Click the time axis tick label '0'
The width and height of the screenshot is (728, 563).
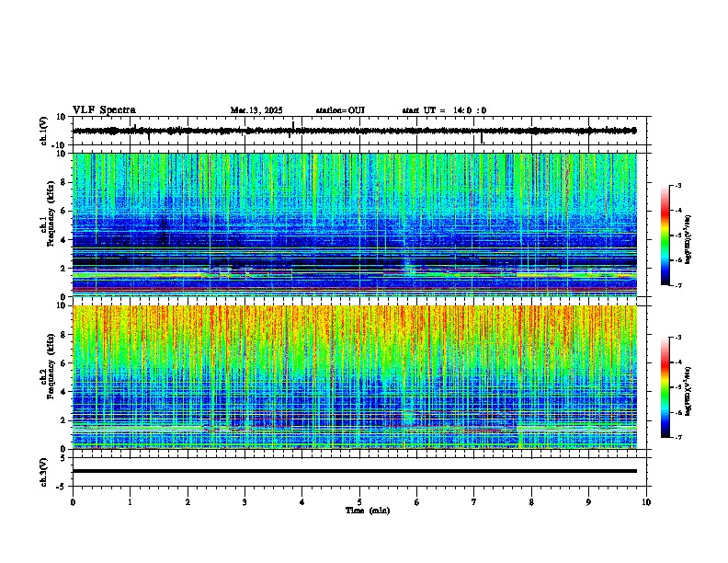(x=73, y=502)
